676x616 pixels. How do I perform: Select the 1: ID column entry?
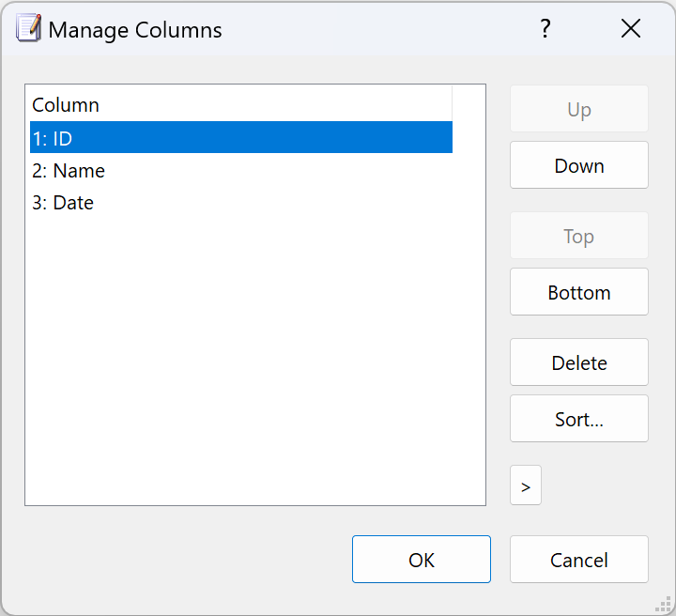point(241,137)
